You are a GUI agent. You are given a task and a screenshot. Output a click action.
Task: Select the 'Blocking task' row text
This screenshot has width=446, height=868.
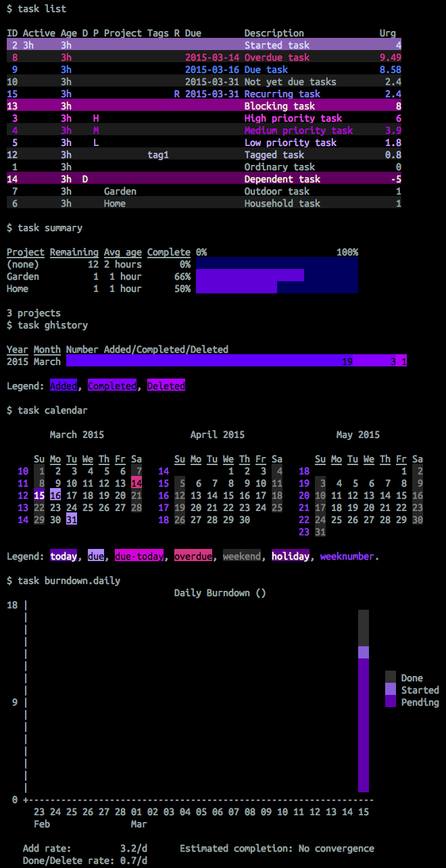279,106
